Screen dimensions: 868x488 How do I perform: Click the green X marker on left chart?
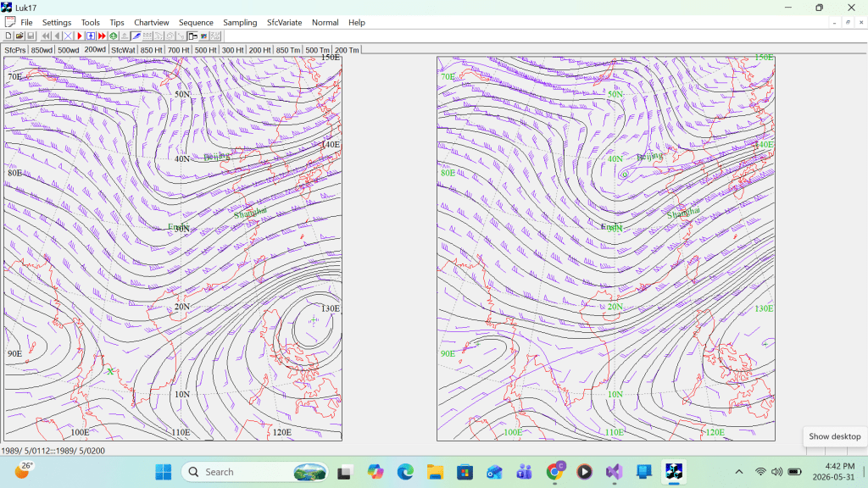(110, 371)
